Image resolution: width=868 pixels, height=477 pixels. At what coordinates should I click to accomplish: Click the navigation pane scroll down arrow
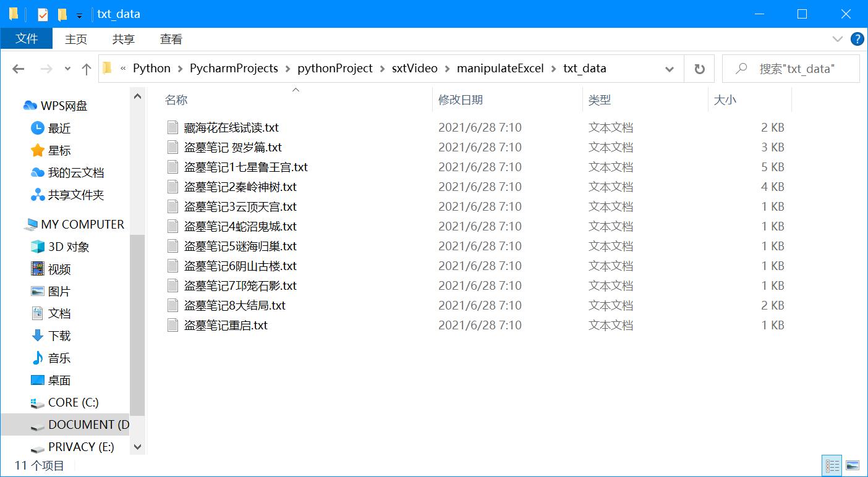point(137,447)
